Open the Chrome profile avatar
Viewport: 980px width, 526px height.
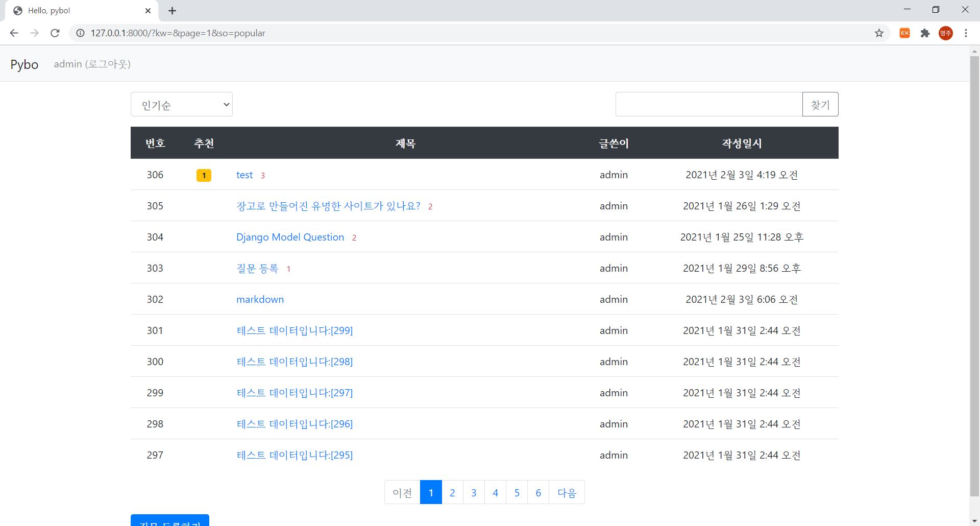coord(946,33)
